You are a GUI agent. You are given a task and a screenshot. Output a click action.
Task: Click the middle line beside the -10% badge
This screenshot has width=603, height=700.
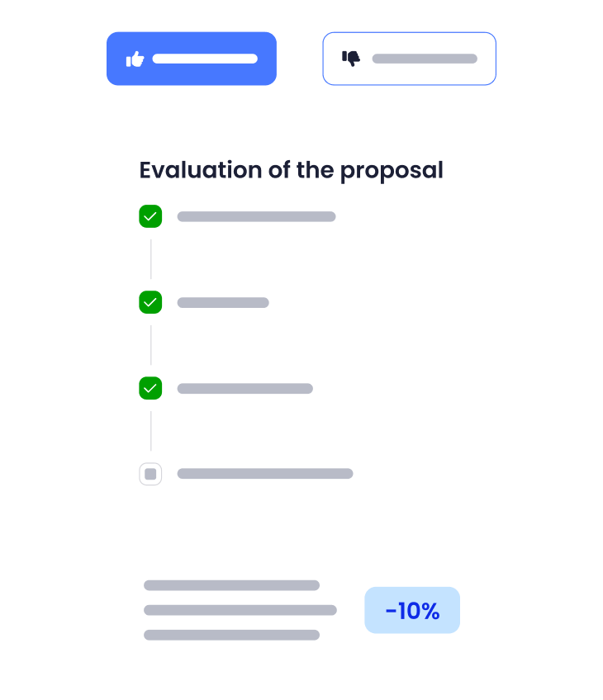coord(240,610)
